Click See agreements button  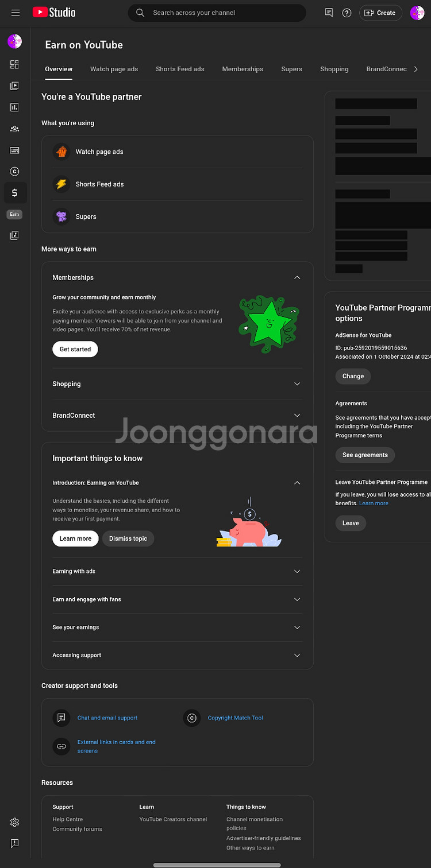(x=365, y=455)
